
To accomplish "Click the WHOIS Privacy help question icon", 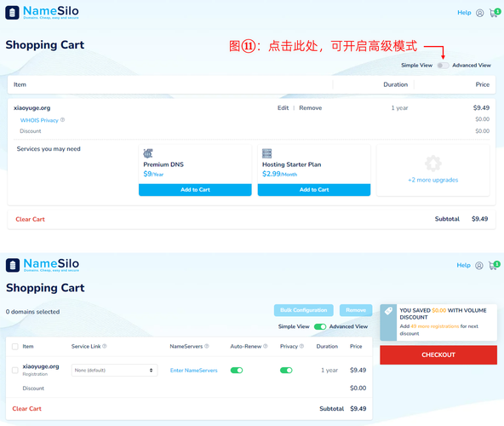I will [63, 119].
